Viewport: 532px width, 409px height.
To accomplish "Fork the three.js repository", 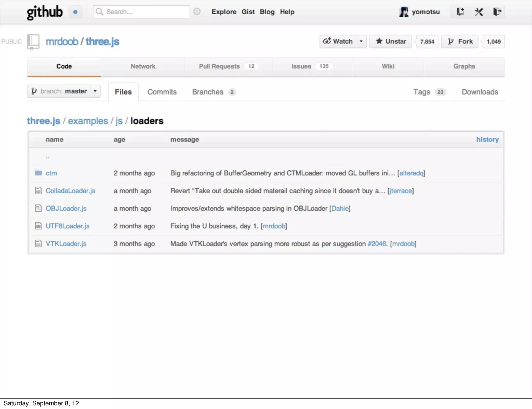I will coord(460,42).
